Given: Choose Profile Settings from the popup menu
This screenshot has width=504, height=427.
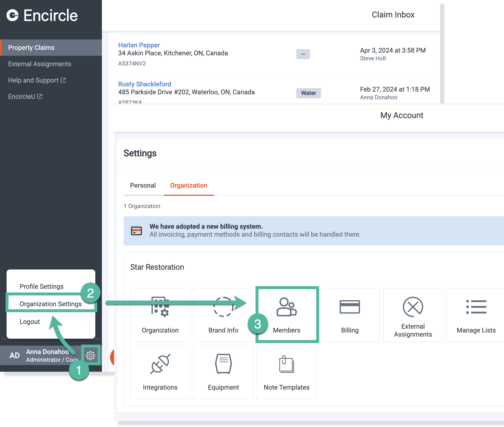Looking at the screenshot, I should [x=41, y=286].
